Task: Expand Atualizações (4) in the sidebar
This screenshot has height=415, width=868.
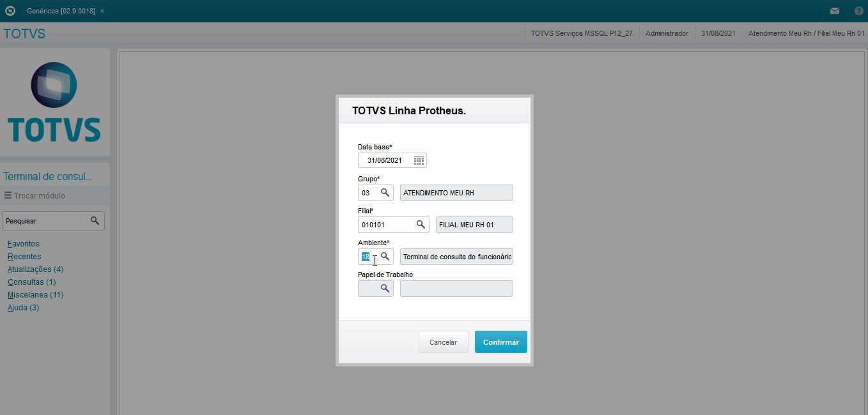Action: coord(36,269)
